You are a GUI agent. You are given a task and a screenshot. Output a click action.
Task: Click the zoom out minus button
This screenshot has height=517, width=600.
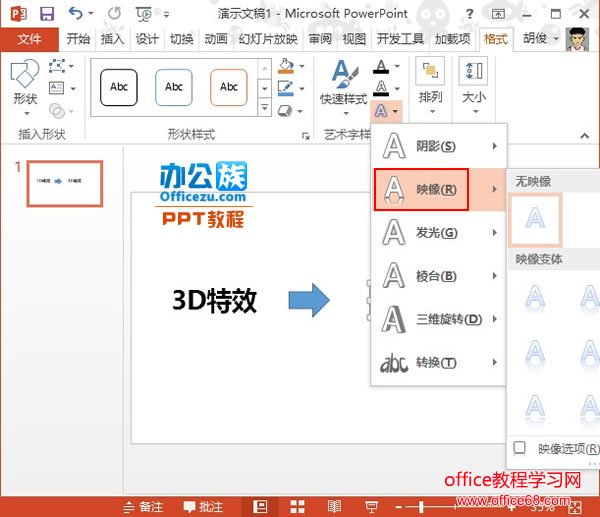399,508
